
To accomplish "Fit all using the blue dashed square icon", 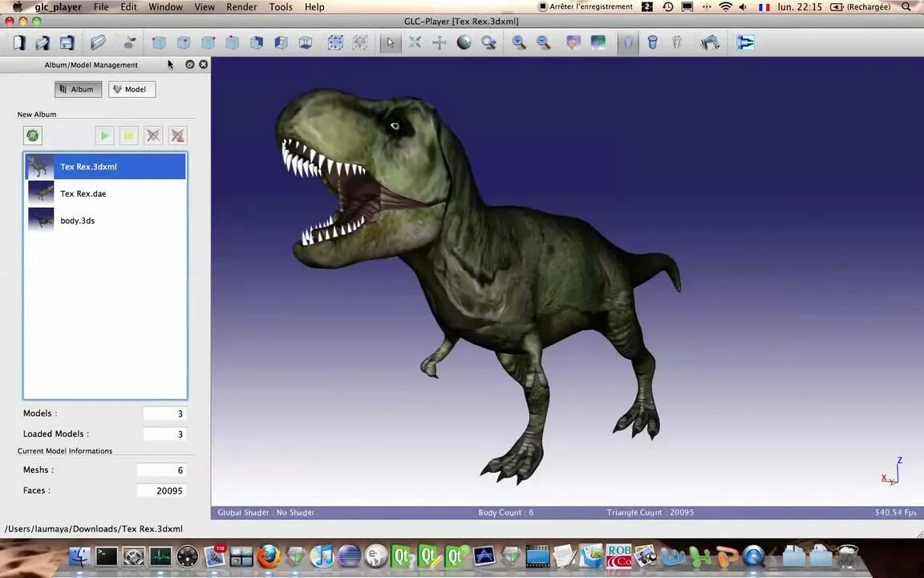I will [x=335, y=43].
